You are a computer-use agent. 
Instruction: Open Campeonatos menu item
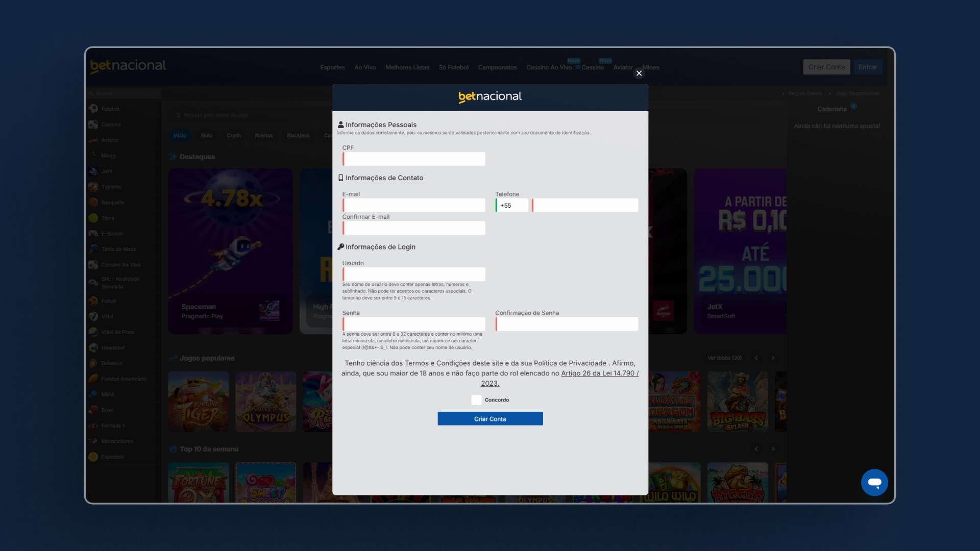497,67
